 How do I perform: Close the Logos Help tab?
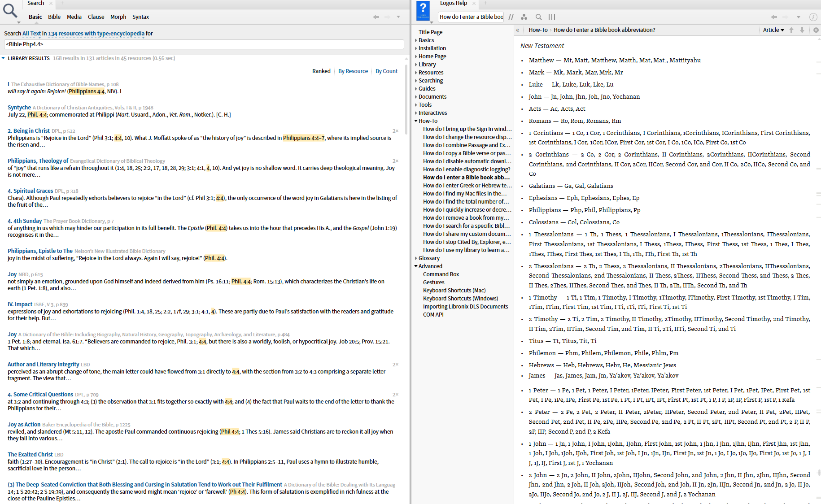474,3
